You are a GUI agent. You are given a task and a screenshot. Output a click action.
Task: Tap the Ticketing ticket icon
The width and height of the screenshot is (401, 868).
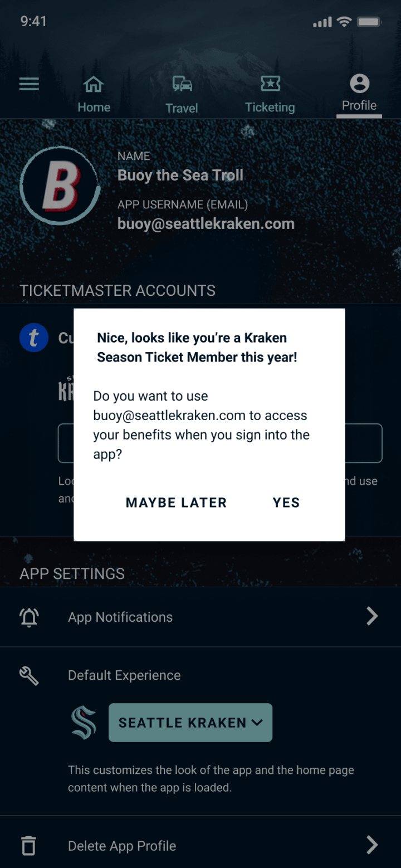tap(270, 84)
